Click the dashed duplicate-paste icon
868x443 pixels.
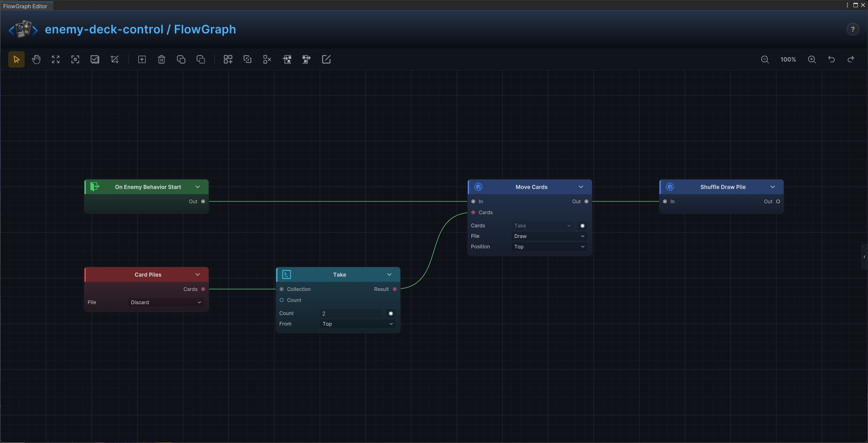click(201, 59)
